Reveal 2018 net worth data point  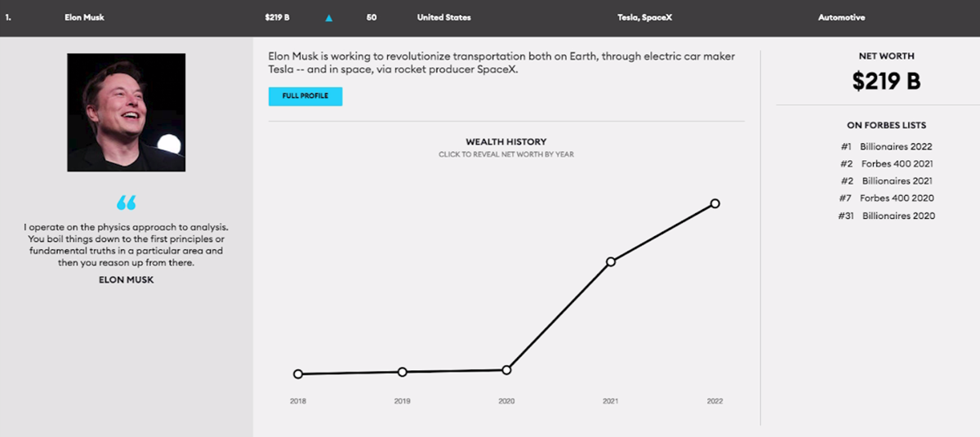click(x=298, y=374)
